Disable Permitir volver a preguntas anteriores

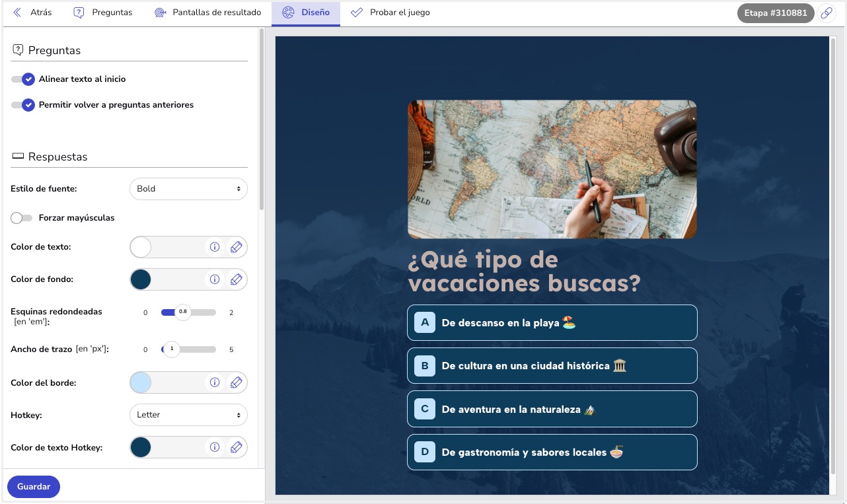click(x=23, y=104)
